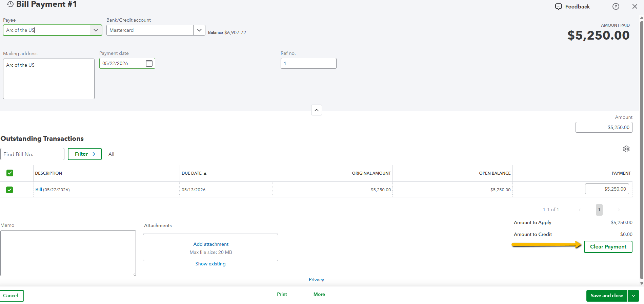Click the Original Amount column header
Viewport: 644px width, 304px height.
coord(371,173)
